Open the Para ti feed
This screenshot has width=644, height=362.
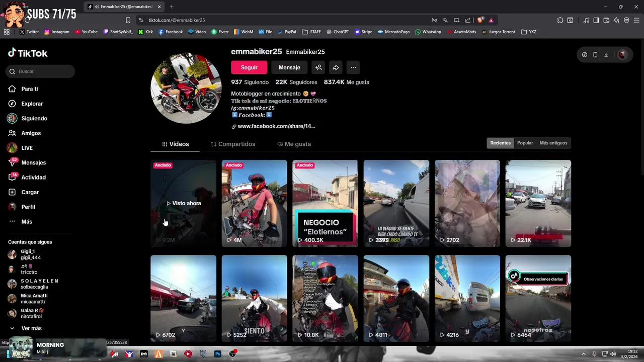tap(23, 89)
